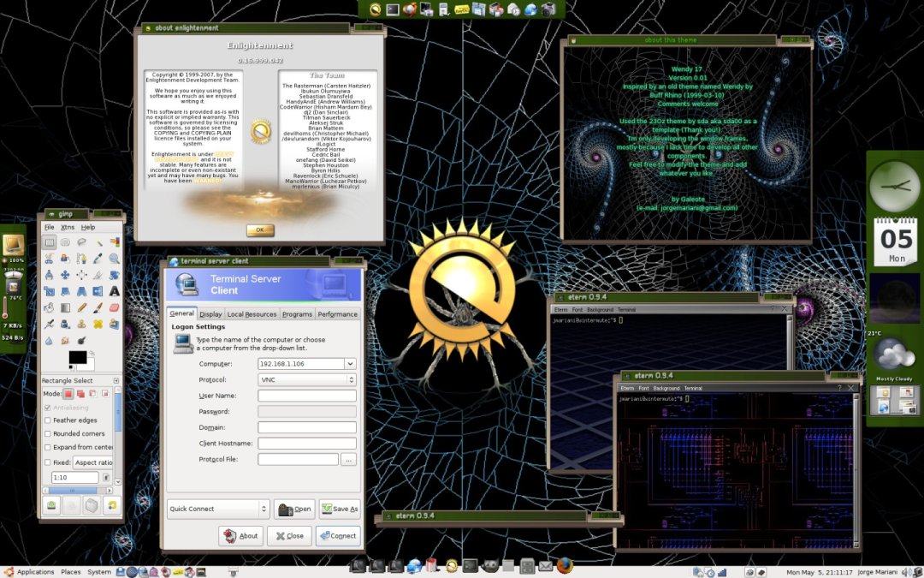This screenshot has height=578, width=924.
Task: Click the Save As button
Action: click(x=340, y=509)
